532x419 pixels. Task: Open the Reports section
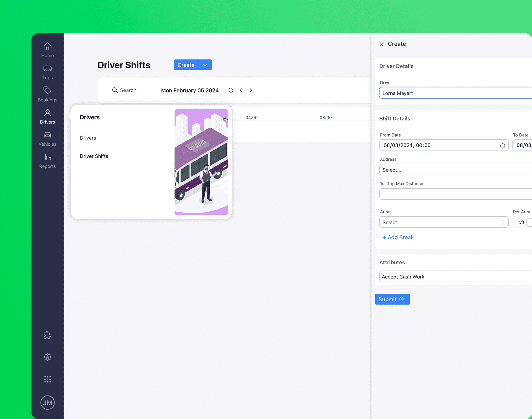pyautogui.click(x=48, y=161)
